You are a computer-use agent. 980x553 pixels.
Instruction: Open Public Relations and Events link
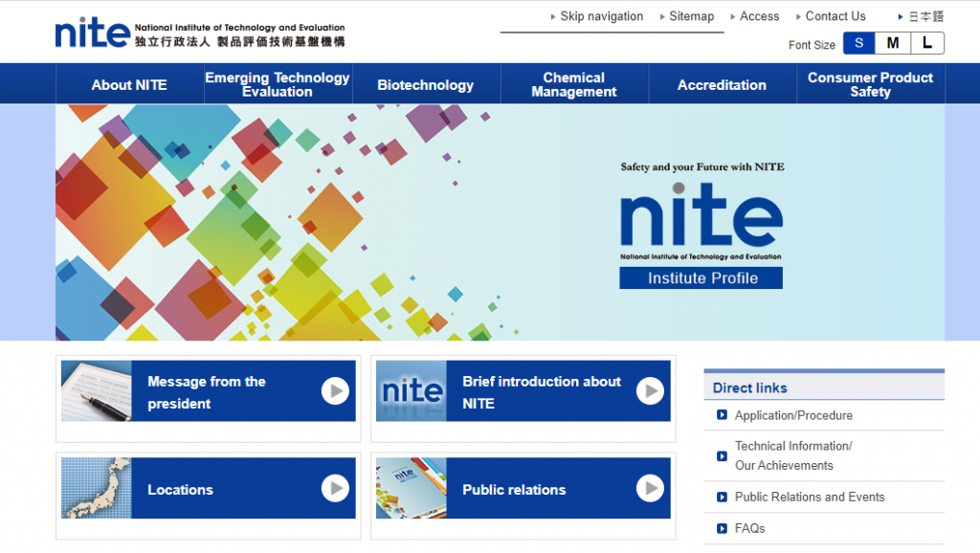810,498
